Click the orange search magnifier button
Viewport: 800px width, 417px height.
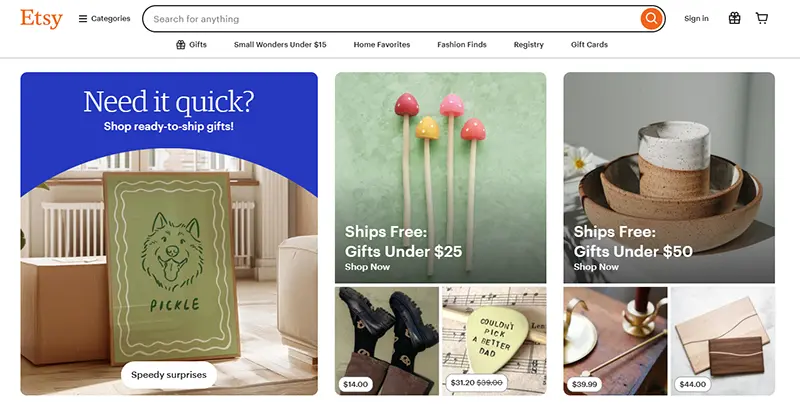[x=652, y=19]
